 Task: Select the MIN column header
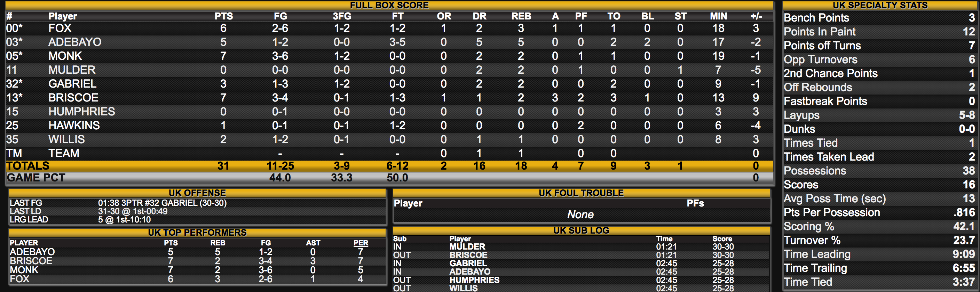pos(718,16)
